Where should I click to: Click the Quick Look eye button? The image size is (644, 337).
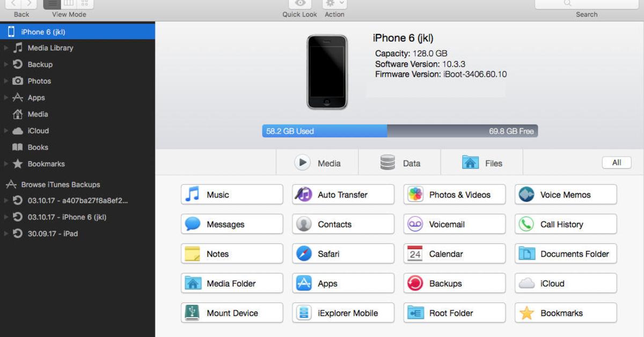299,4
